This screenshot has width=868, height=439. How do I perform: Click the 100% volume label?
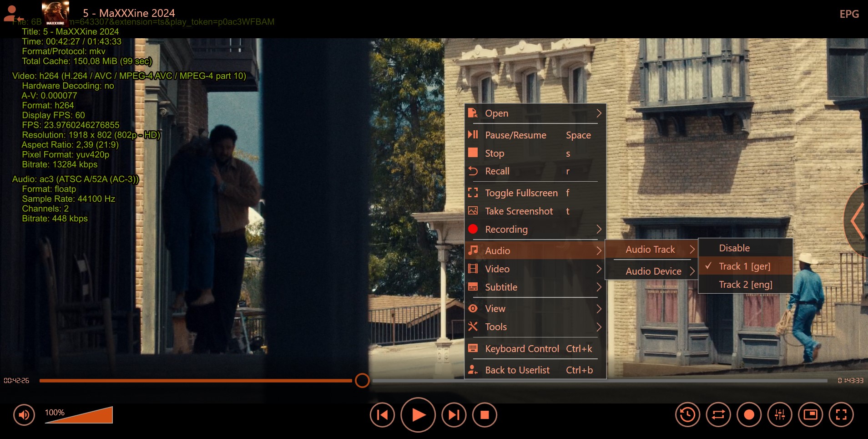coord(55,412)
